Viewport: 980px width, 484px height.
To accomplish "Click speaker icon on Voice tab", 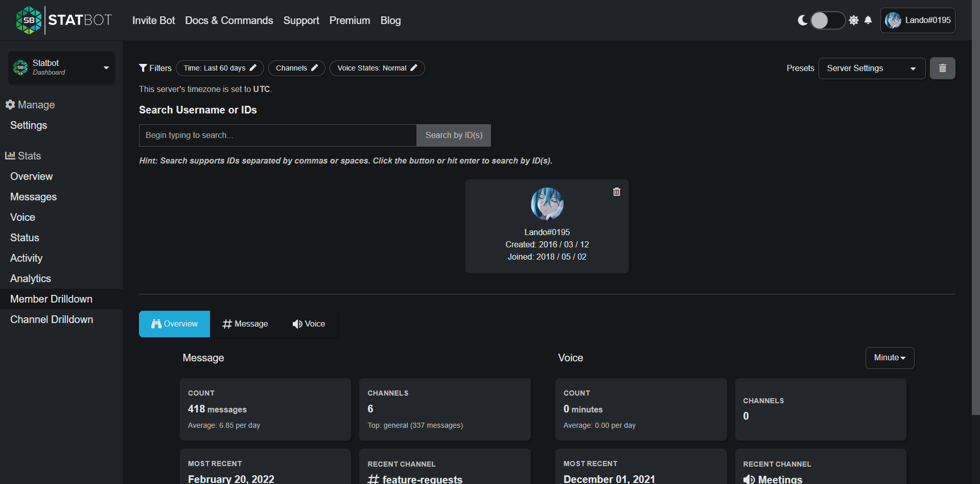I will point(297,324).
